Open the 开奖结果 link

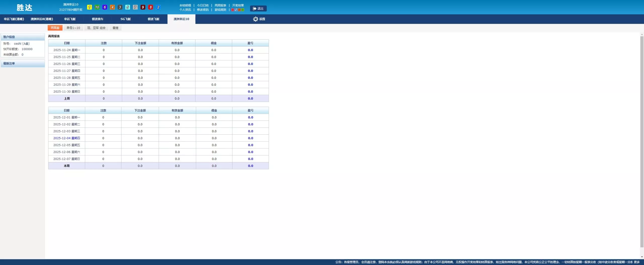(238, 5)
